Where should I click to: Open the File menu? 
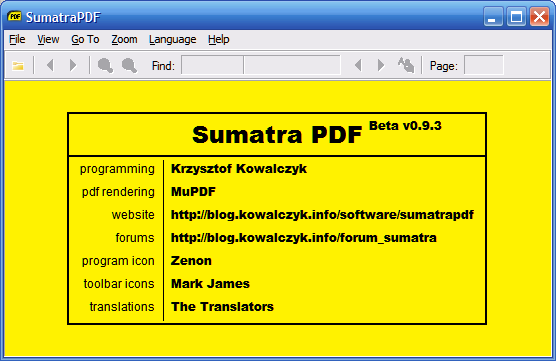[17, 39]
